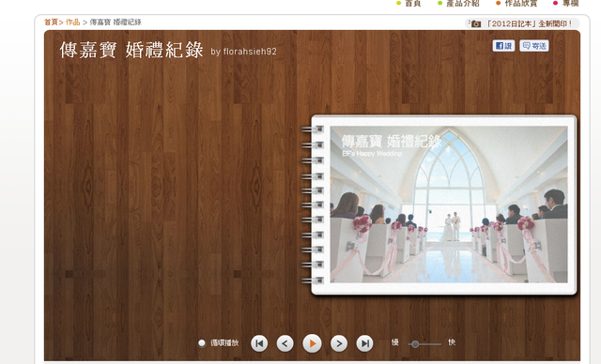
Task: Open 產品介紹 in top navigation
Action: pyautogui.click(x=463, y=3)
